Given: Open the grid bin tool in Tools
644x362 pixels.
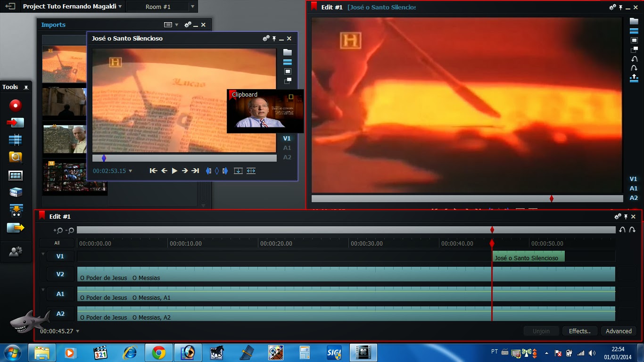Looking at the screenshot, I should pos(16,175).
